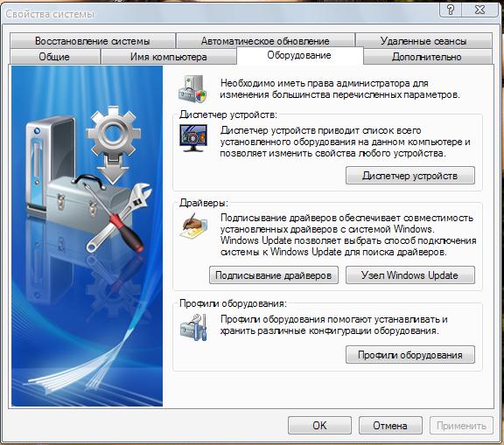Click the Подписывание драйверов button
Screen dimensions: 504x445
pos(274,275)
